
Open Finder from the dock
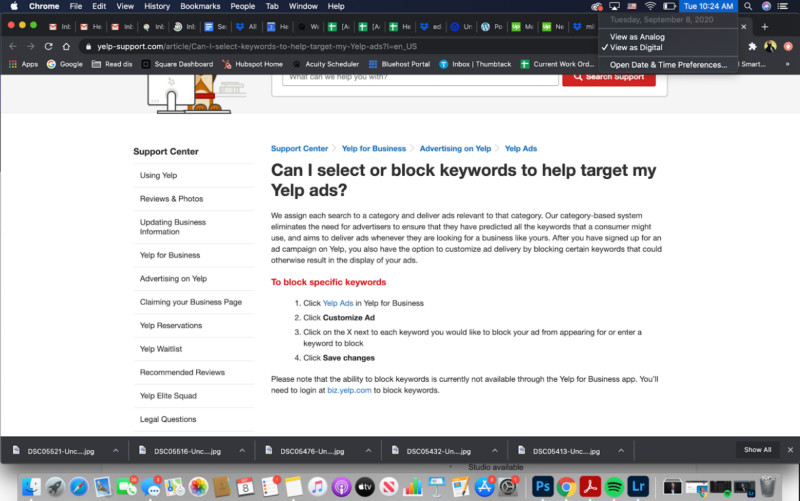point(30,487)
